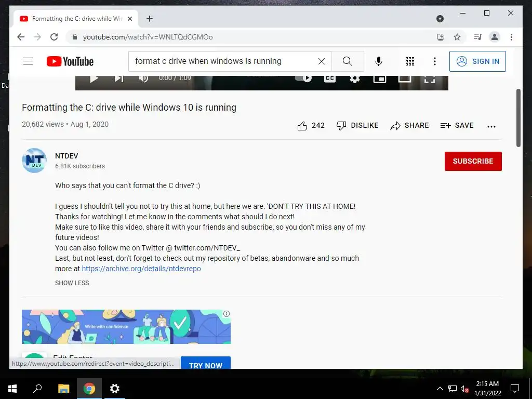
Task: Open the YouTube guide hamburger menu
Action: (28, 61)
